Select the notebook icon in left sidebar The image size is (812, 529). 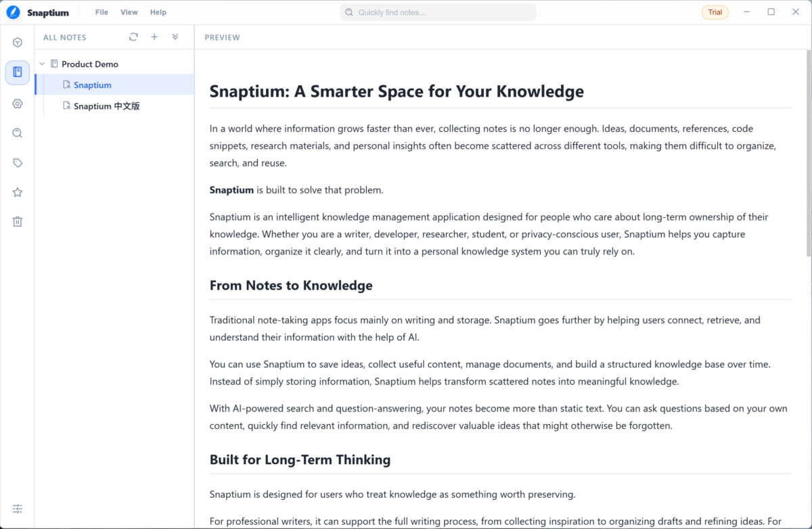point(18,72)
